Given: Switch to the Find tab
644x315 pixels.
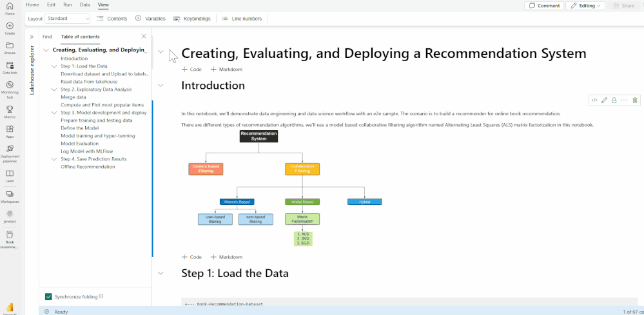Looking at the screenshot, I should tap(47, 37).
